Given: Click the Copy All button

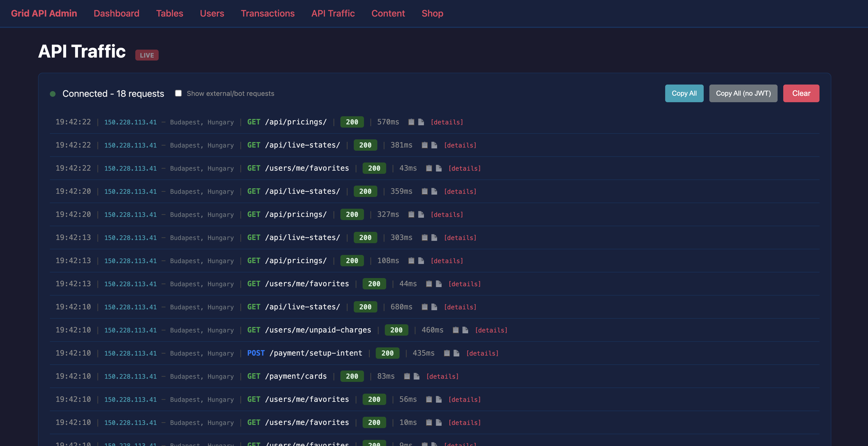Looking at the screenshot, I should [684, 93].
